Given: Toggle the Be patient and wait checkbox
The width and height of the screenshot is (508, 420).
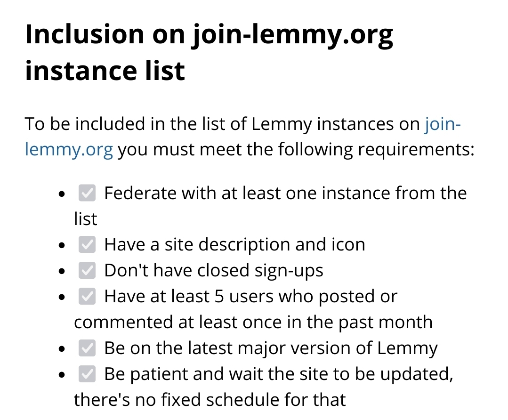Looking at the screenshot, I should click(87, 374).
